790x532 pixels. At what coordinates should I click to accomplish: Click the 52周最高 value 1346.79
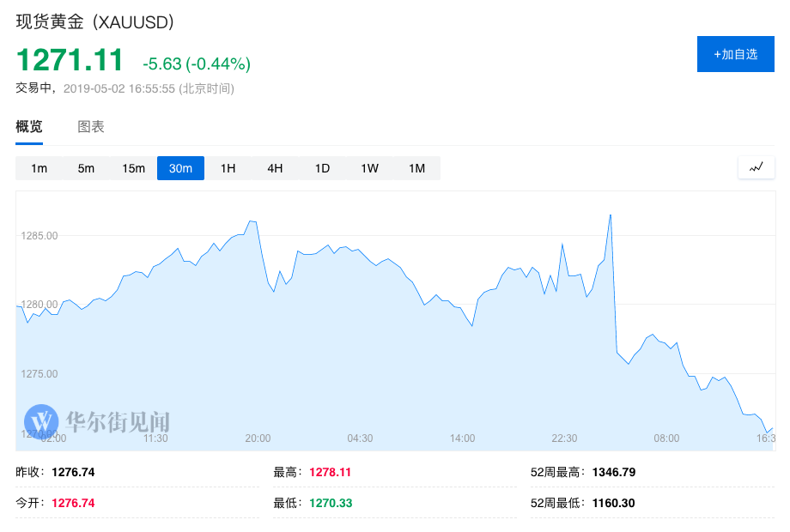tap(614, 472)
